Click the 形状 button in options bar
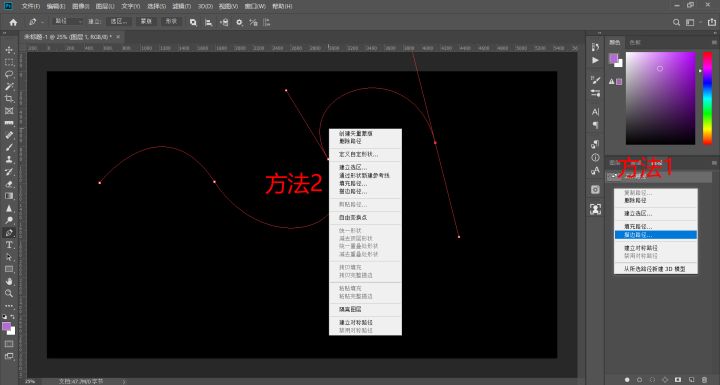The height and width of the screenshot is (385, 720). 171,22
